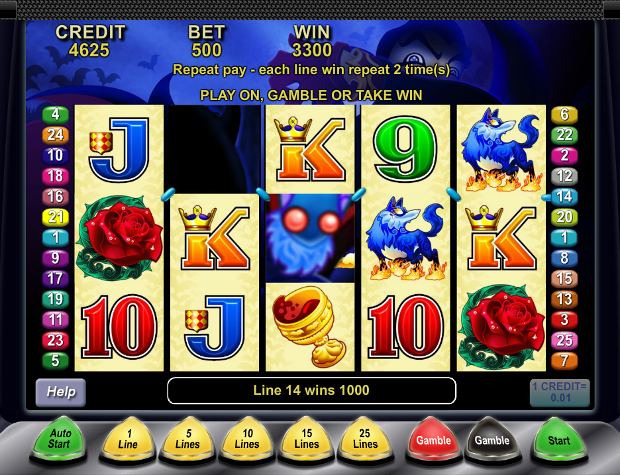Click the payline 7 marker on right
Screen dimensions: 620x475
(564, 361)
